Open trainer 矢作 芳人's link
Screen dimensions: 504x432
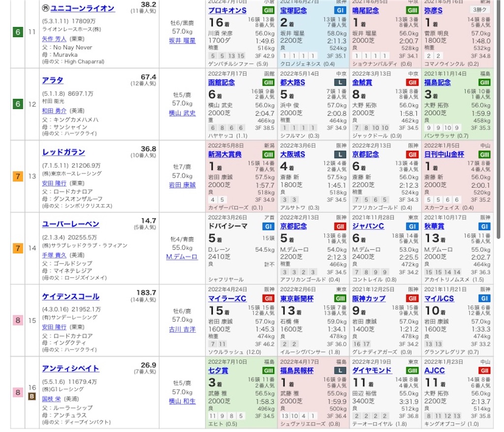pyautogui.click(x=54, y=39)
